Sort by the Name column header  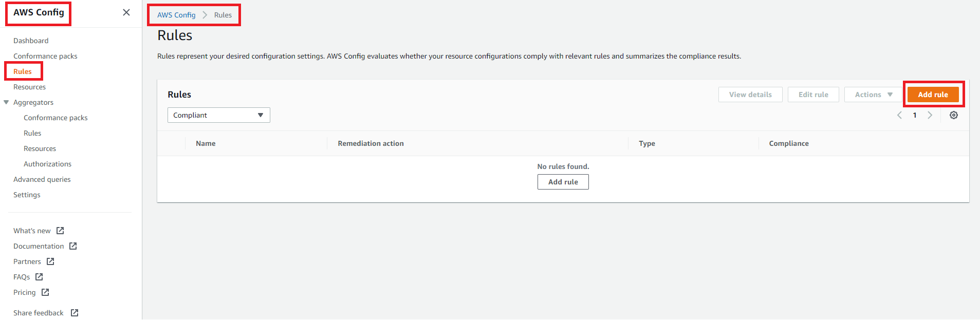pyautogui.click(x=206, y=143)
